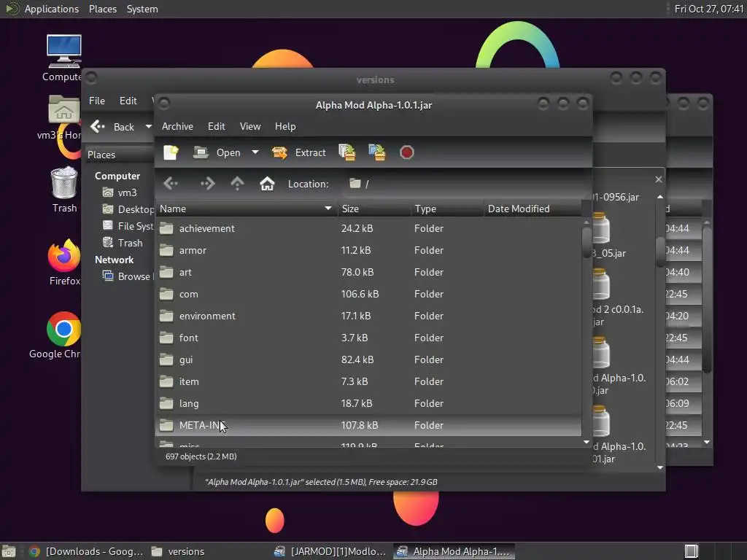Click the Location path field
The image size is (747, 560).
(x=465, y=184)
